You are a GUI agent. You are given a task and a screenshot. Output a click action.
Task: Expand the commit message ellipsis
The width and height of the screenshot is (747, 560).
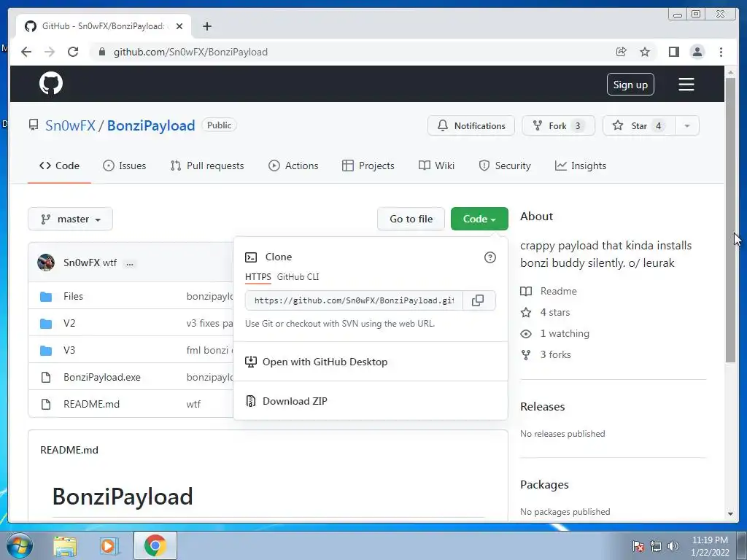point(130,263)
